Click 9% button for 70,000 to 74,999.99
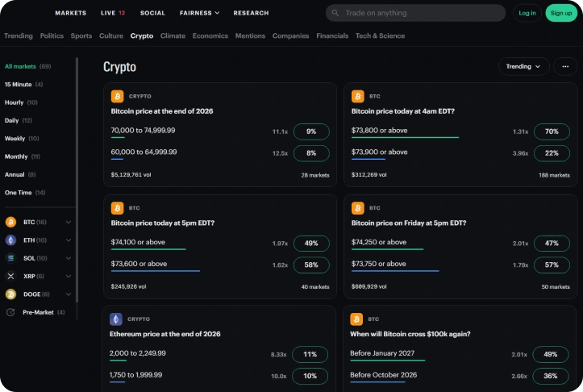This screenshot has width=583, height=392. click(311, 131)
